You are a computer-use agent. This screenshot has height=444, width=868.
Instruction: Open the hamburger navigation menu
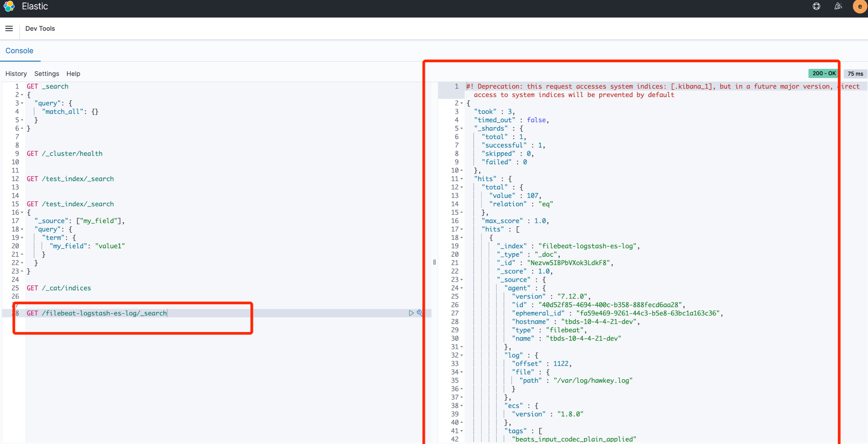9,29
